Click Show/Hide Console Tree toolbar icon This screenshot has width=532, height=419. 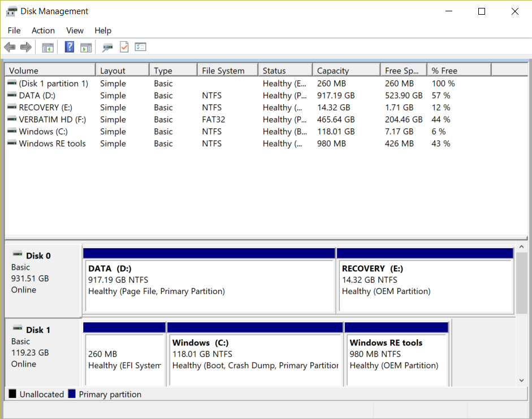(48, 47)
